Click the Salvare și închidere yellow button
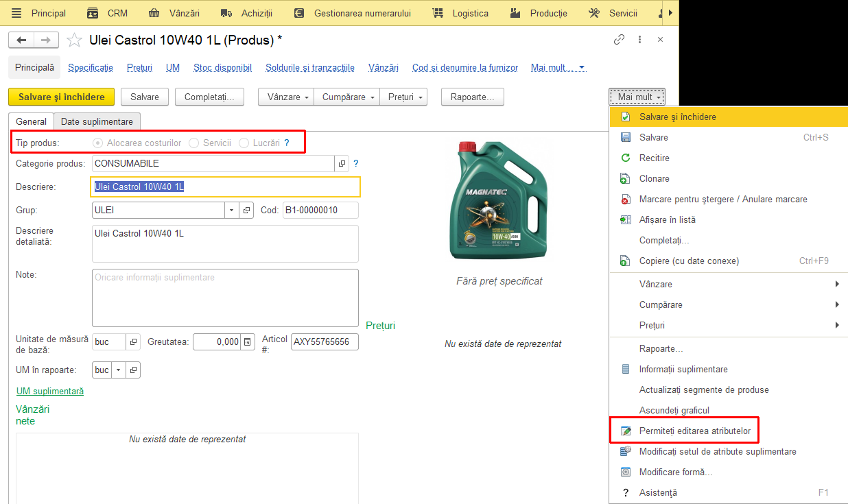Viewport: 848px width, 504px height. (61, 97)
